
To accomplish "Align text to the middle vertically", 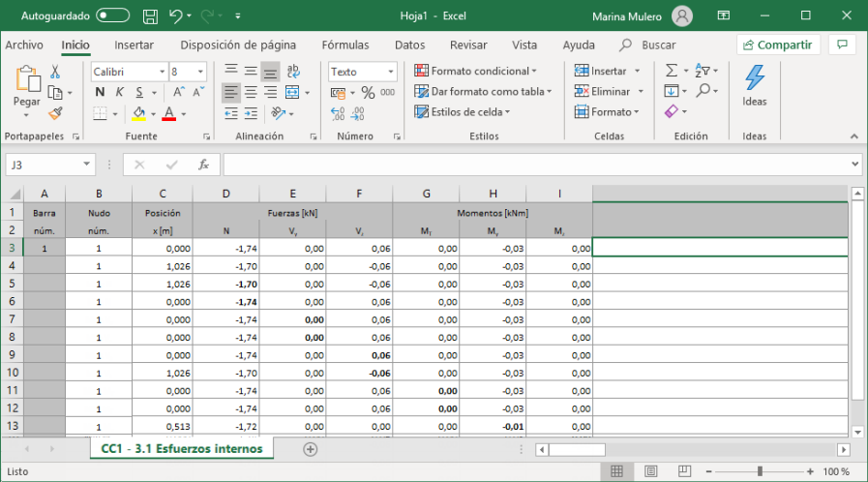I will click(x=251, y=71).
